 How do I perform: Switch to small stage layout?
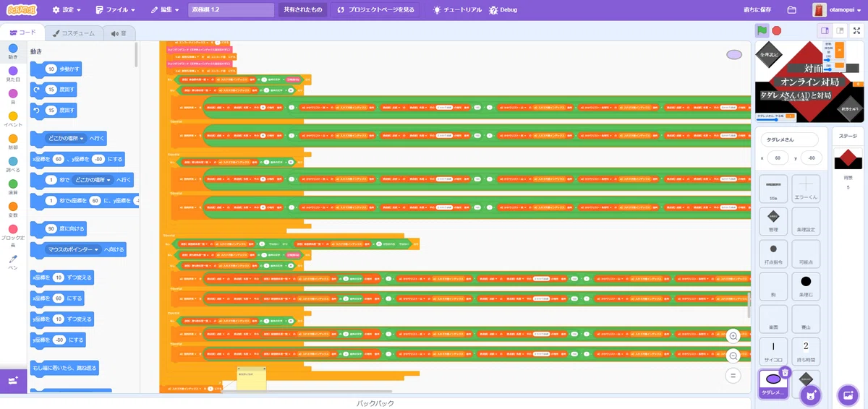click(825, 30)
